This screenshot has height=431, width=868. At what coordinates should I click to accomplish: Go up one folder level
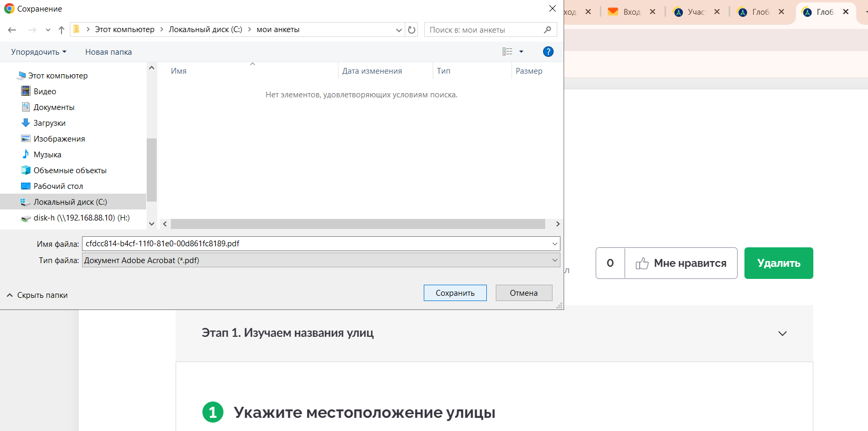62,30
